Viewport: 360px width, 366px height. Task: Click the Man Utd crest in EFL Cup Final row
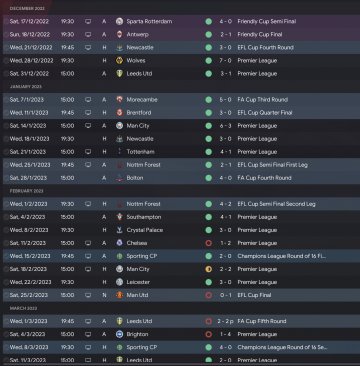119,295
